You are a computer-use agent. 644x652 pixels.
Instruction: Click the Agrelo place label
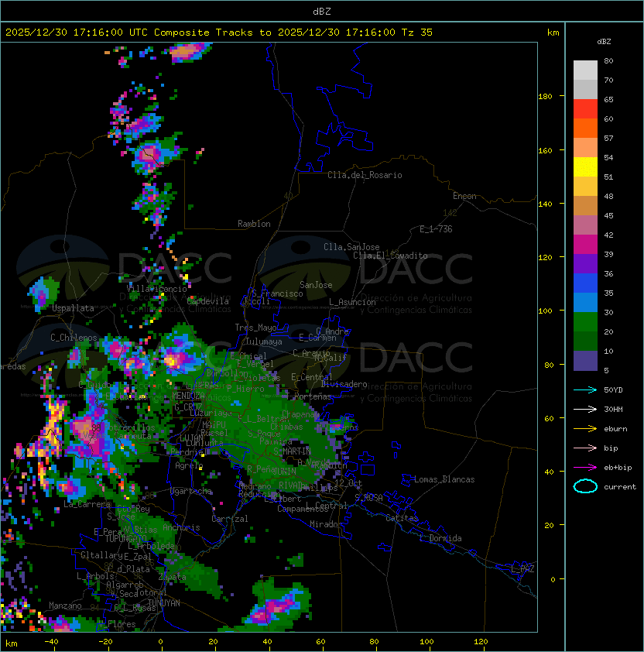189,465
